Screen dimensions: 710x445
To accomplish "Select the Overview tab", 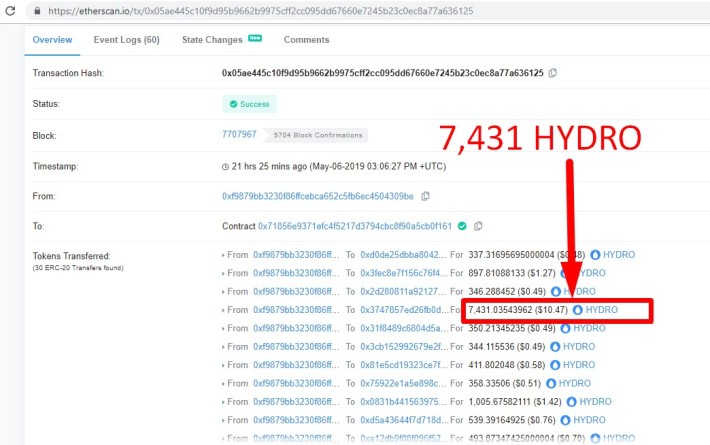I will point(54,40).
